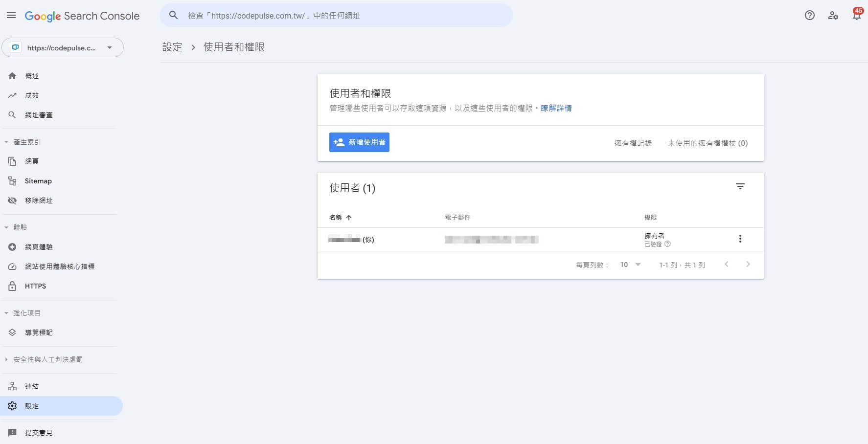The height and width of the screenshot is (444, 868).
Task: Open the filter icon in 使用者 table
Action: pyautogui.click(x=740, y=186)
